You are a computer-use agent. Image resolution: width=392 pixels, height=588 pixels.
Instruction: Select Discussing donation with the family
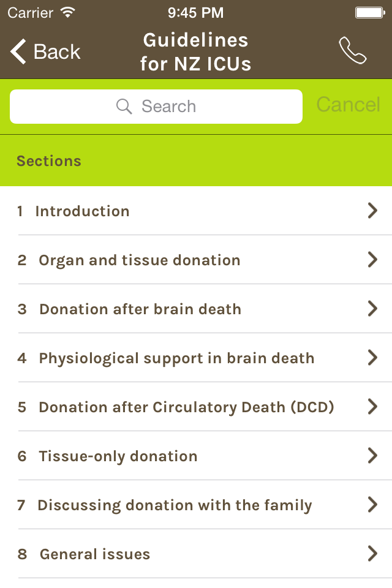pos(175,505)
